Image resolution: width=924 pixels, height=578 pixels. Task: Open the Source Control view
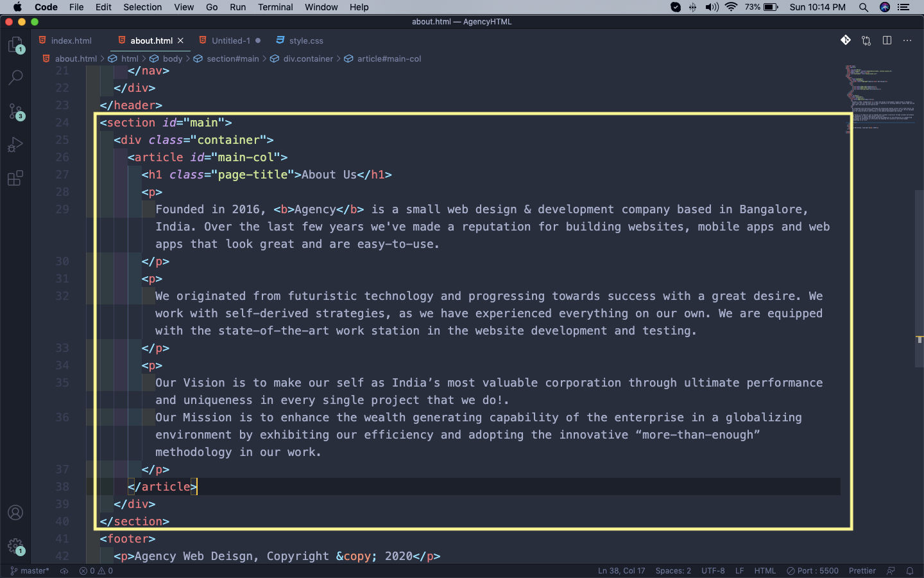pyautogui.click(x=15, y=111)
